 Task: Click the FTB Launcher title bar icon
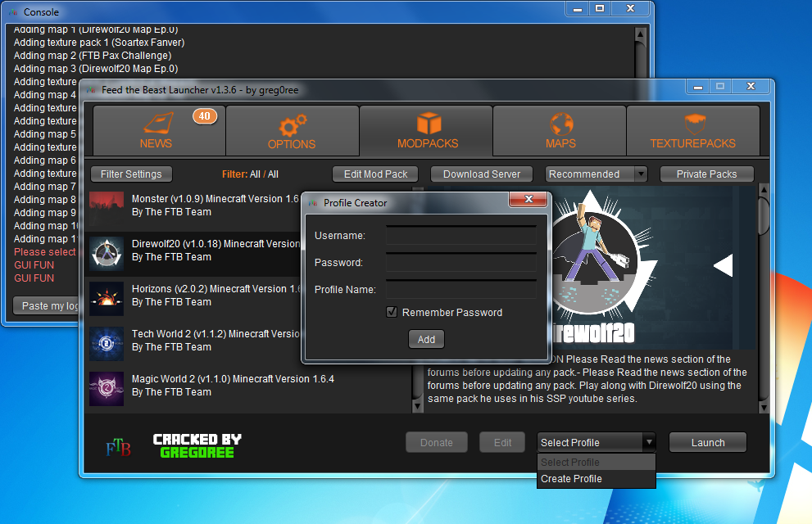tap(91, 90)
